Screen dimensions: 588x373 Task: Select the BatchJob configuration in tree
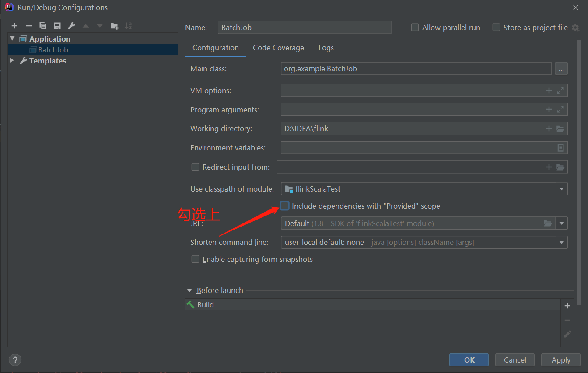tap(93, 49)
